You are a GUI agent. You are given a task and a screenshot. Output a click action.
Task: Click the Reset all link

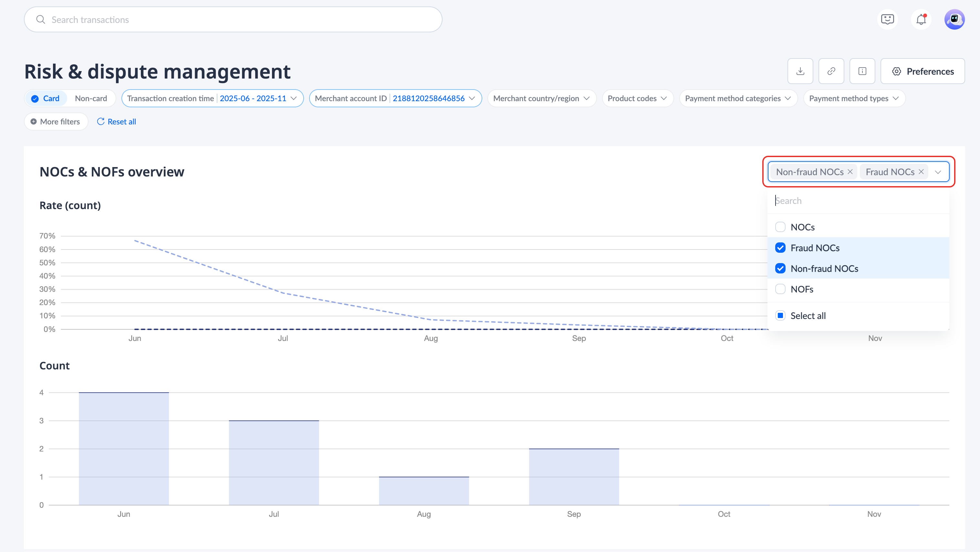[116, 122]
